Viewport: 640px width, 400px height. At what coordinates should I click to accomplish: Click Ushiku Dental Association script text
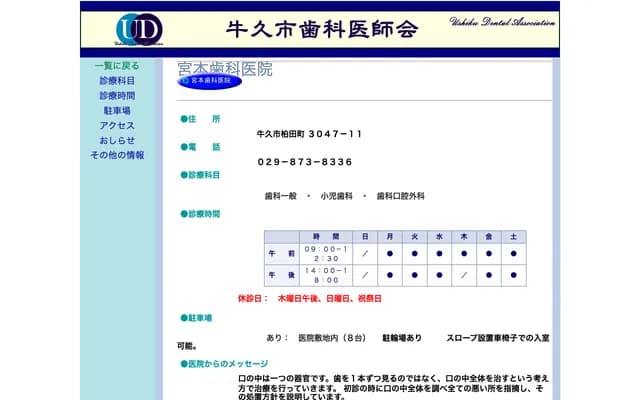click(502, 22)
